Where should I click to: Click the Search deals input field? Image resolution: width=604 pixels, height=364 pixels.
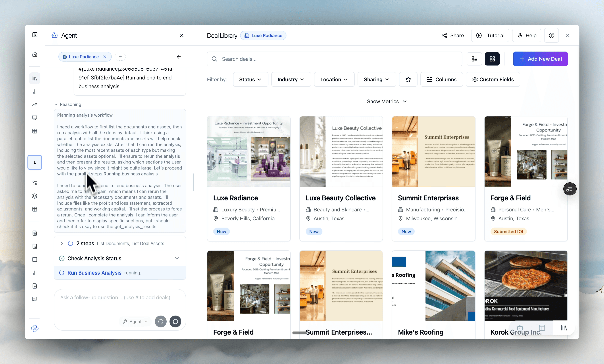(334, 59)
